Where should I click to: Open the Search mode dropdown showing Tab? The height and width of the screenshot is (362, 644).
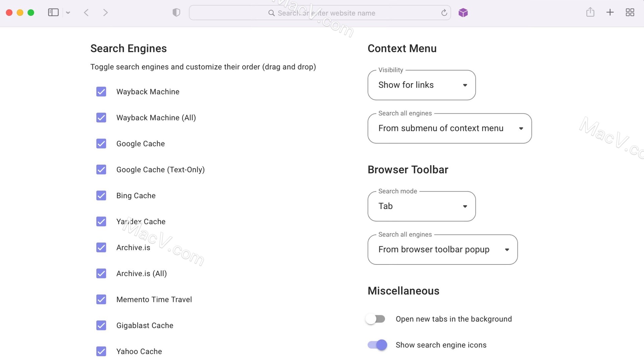(x=422, y=206)
